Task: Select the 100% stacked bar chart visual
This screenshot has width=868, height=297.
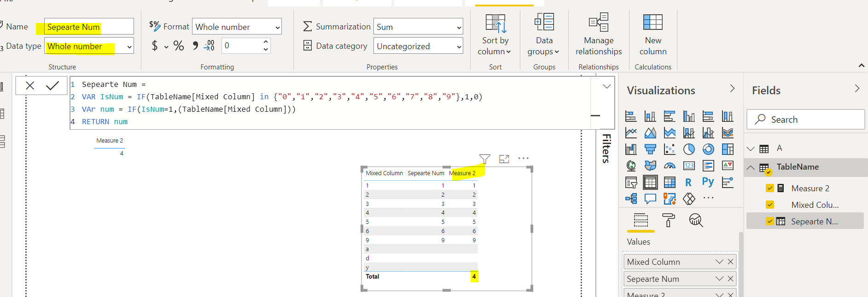Action: (708, 116)
